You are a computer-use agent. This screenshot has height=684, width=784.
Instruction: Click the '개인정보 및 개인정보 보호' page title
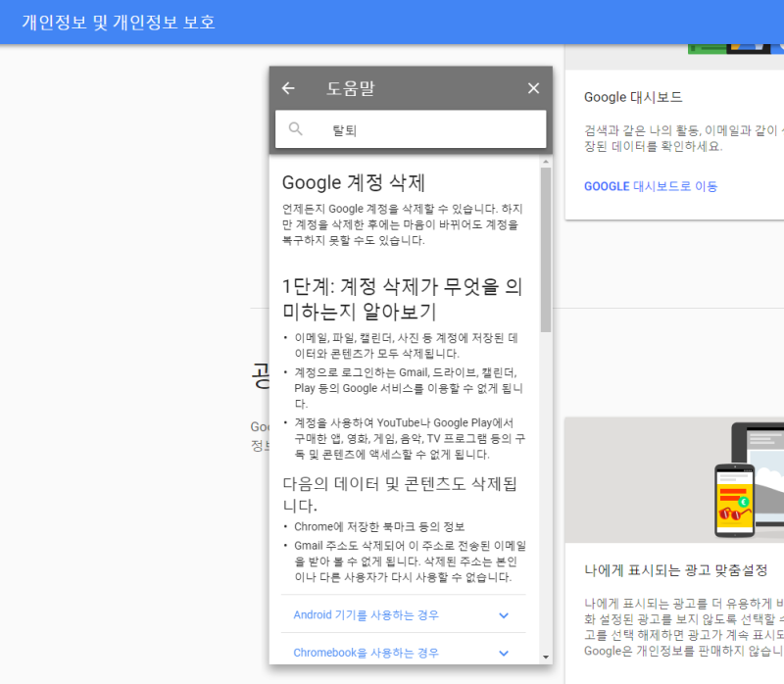(119, 23)
